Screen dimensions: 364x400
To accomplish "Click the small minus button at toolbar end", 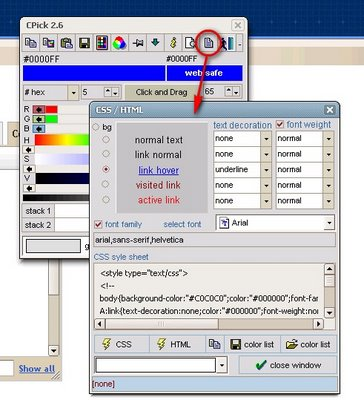I will tap(240, 43).
